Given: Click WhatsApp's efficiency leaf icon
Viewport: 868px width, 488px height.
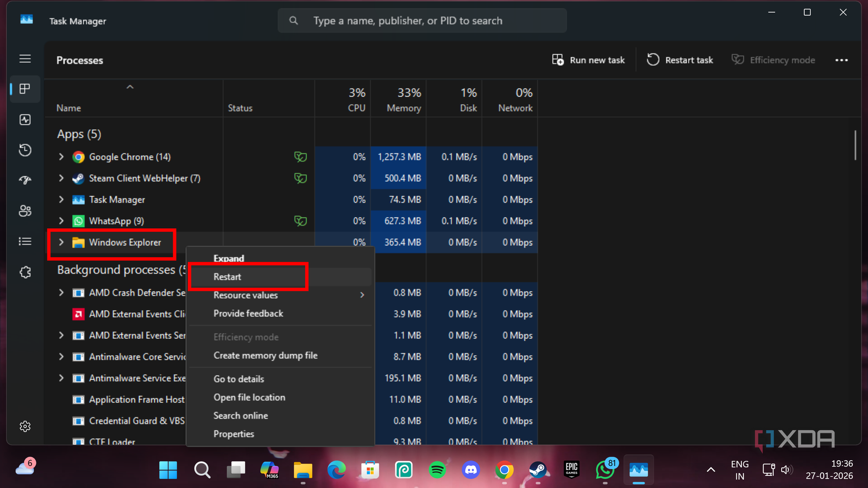Looking at the screenshot, I should tap(300, 221).
